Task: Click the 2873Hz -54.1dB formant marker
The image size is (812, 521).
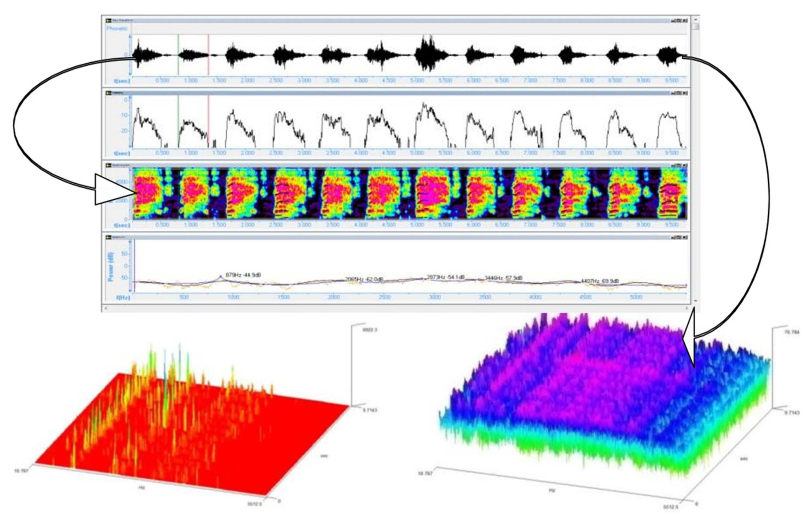Action: (x=446, y=277)
